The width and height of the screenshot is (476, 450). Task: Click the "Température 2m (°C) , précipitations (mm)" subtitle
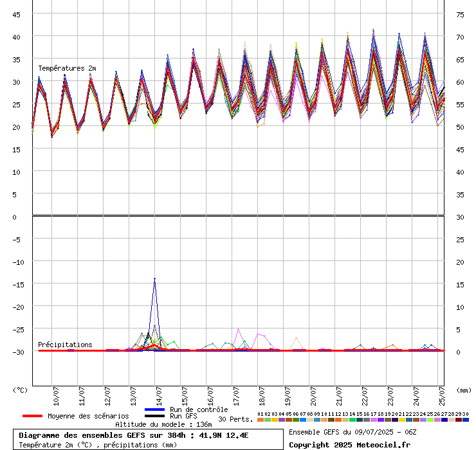point(98,445)
